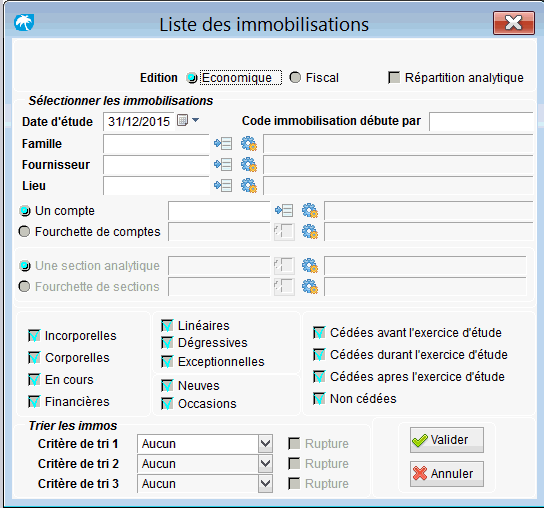
Task: Focus the Code immobilisation débute par field
Action: click(x=481, y=121)
